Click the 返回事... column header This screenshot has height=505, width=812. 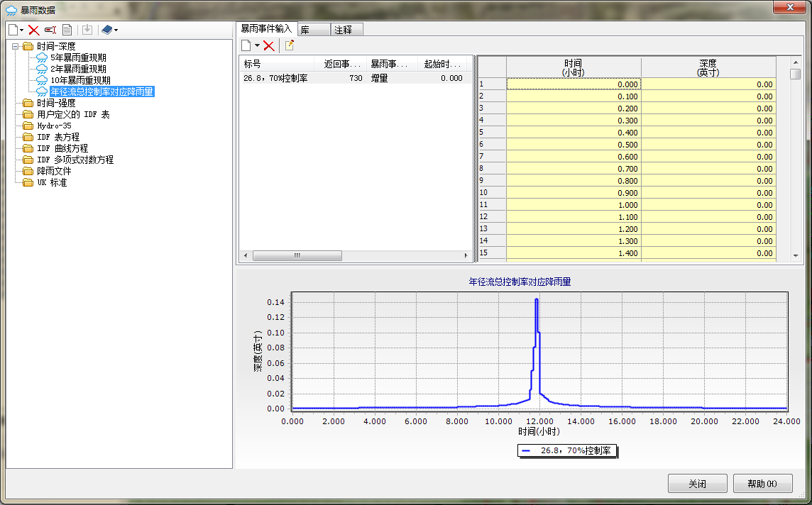point(340,64)
